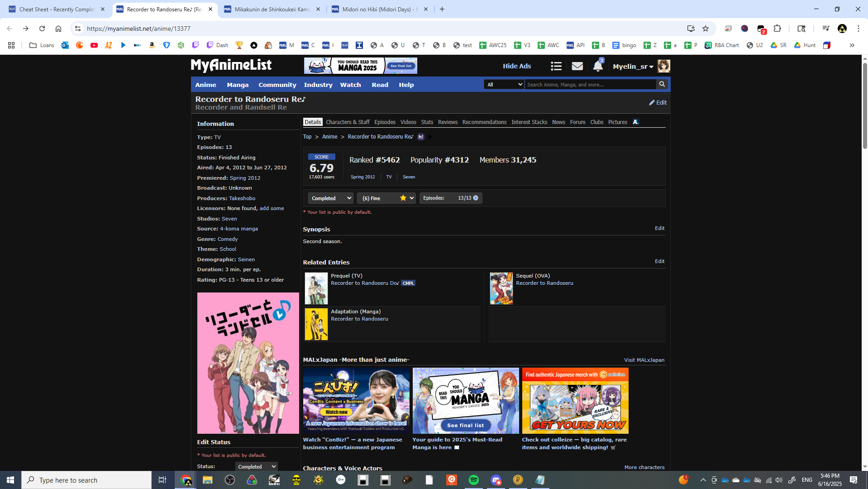Open the anime cover poster image
Image resolution: width=868 pixels, height=489 pixels.
(248, 363)
